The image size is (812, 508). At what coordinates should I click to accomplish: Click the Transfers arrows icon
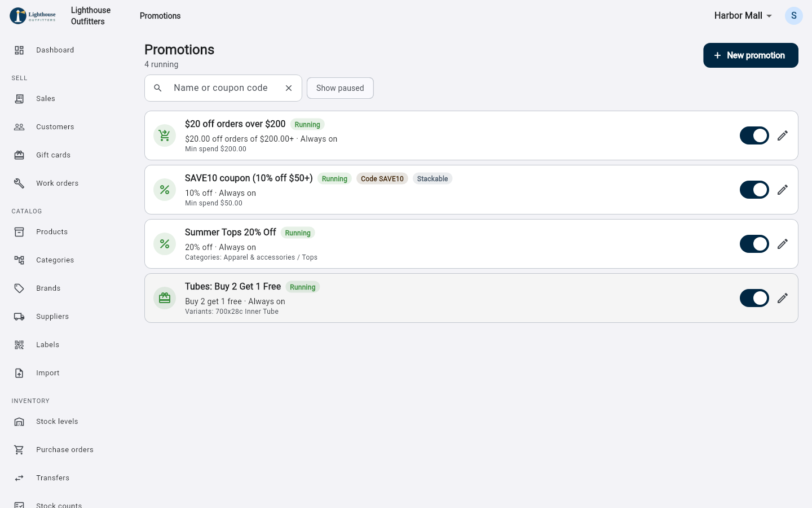coord(19,478)
